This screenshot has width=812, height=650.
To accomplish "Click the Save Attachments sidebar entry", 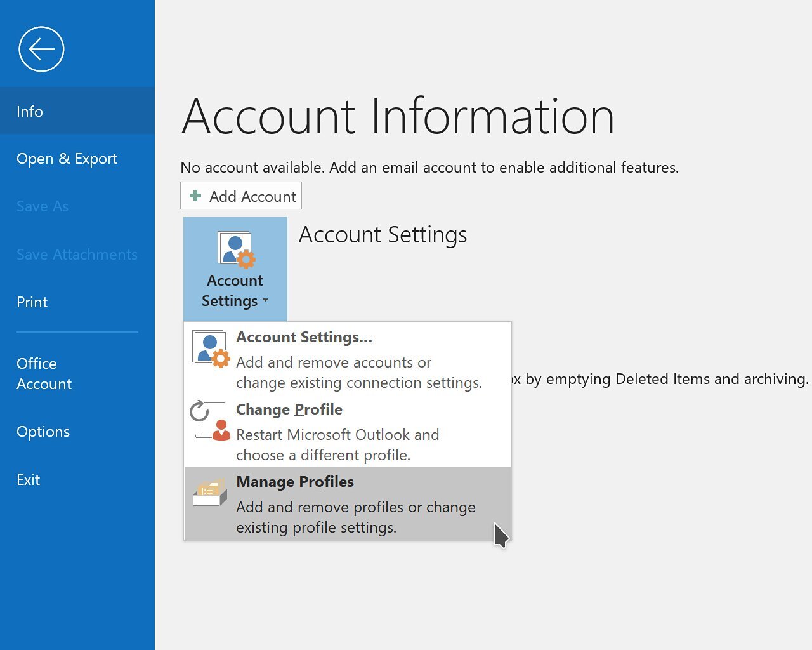I will [x=76, y=254].
